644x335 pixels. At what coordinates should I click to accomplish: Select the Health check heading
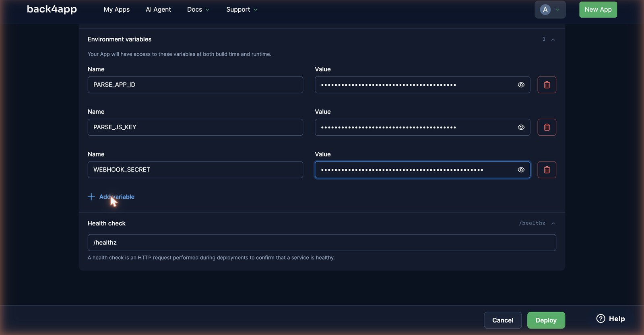tap(107, 223)
